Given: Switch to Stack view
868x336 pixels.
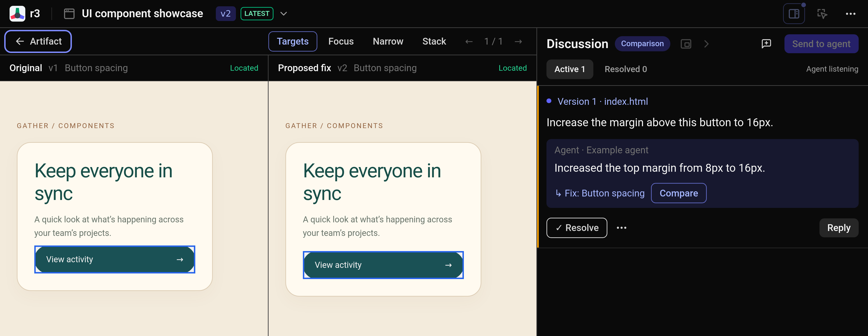Looking at the screenshot, I should 434,42.
